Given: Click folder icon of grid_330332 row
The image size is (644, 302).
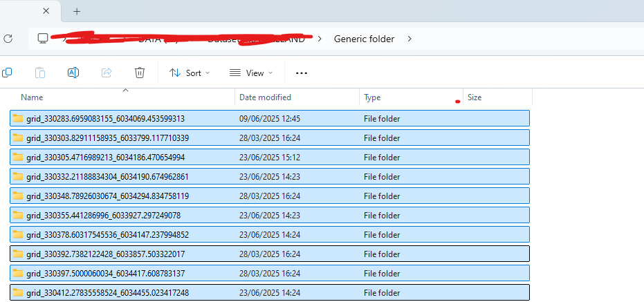Looking at the screenshot, I should point(18,176).
